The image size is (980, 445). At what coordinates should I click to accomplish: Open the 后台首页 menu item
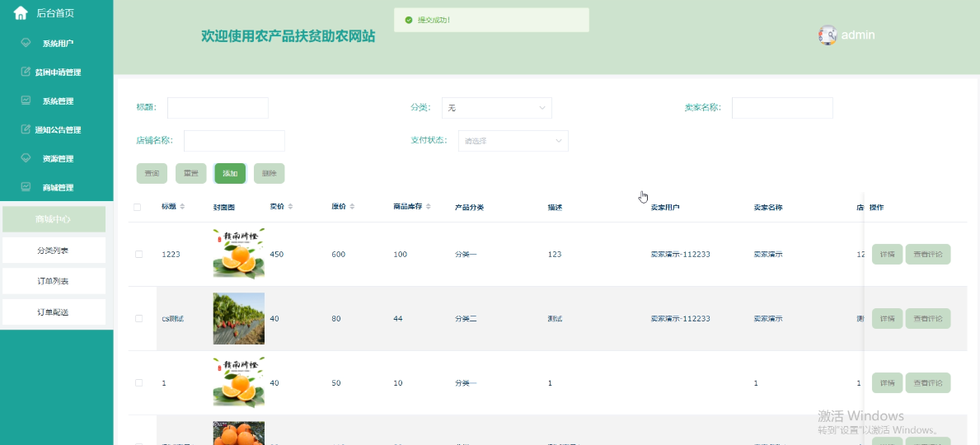56,13
